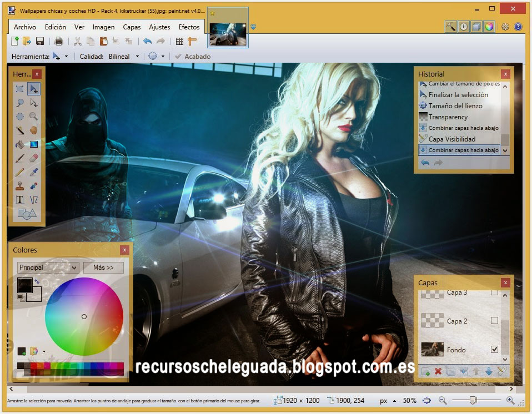Click the Más >> button
532x414 pixels.
[x=103, y=267]
